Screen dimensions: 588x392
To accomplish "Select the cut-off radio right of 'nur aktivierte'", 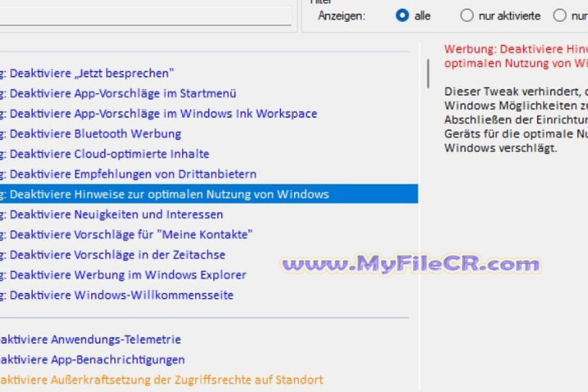I will [x=559, y=16].
